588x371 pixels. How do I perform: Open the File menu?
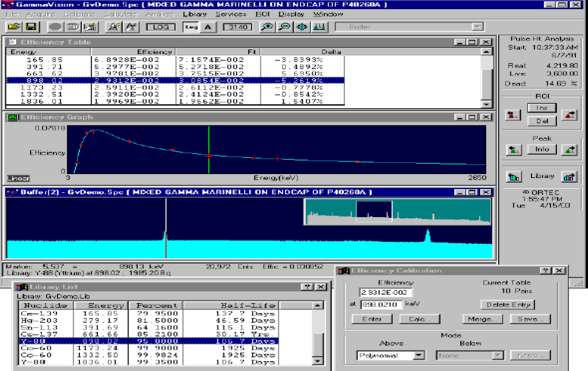click(x=12, y=14)
